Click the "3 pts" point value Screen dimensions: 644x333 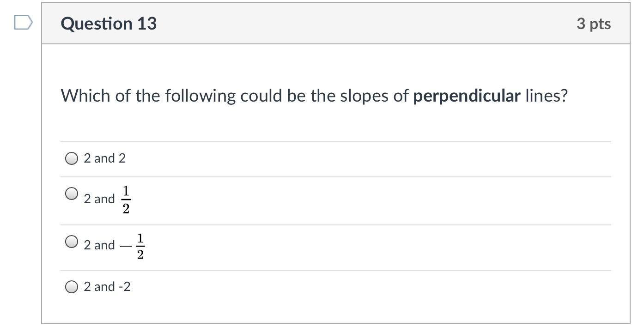point(594,24)
